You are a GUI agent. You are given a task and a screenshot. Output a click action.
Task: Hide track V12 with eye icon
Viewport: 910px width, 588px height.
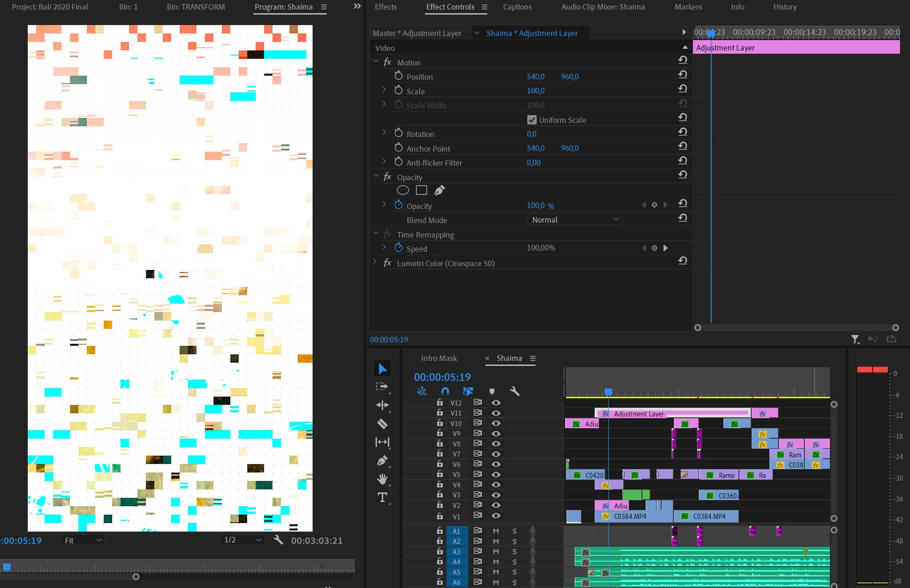coord(496,403)
